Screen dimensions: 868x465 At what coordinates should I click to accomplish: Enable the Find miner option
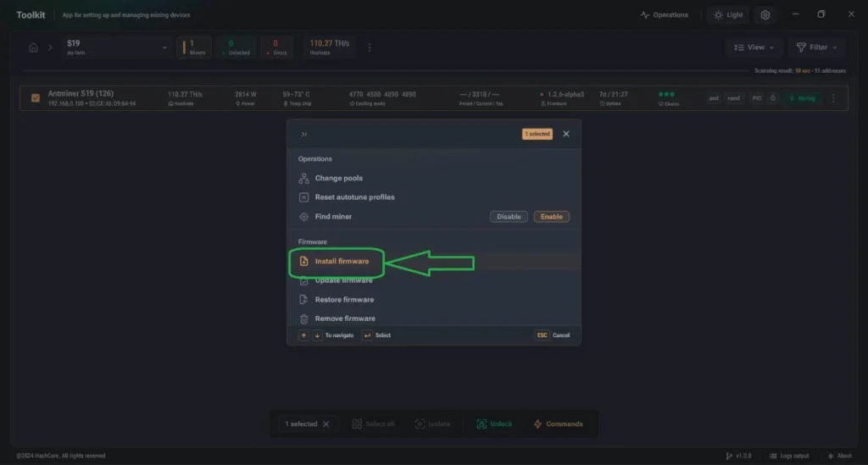551,217
